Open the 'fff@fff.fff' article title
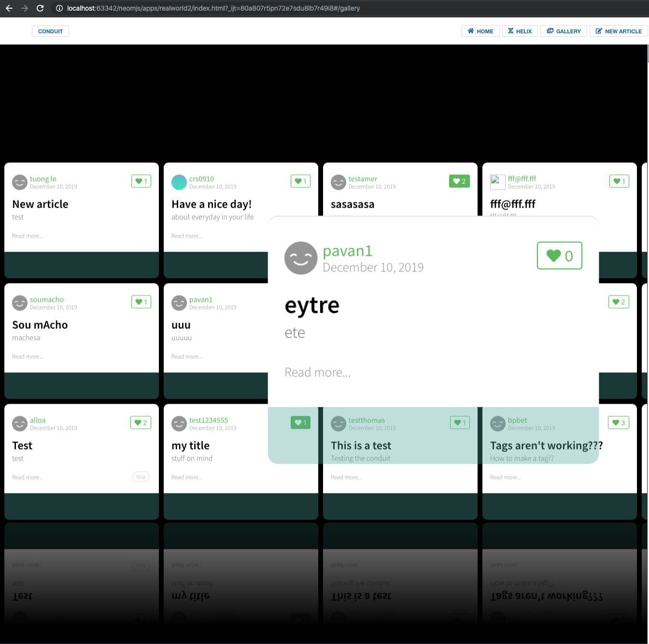The image size is (649, 644). click(x=513, y=204)
